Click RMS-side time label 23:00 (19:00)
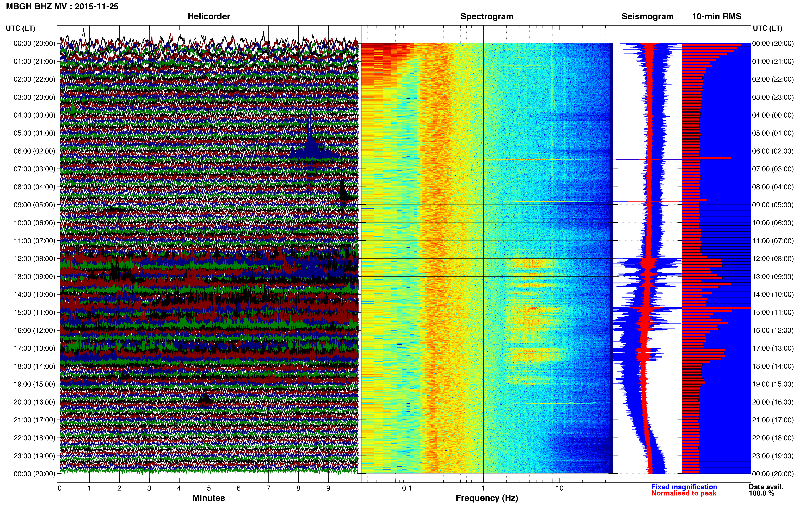 [x=773, y=456]
